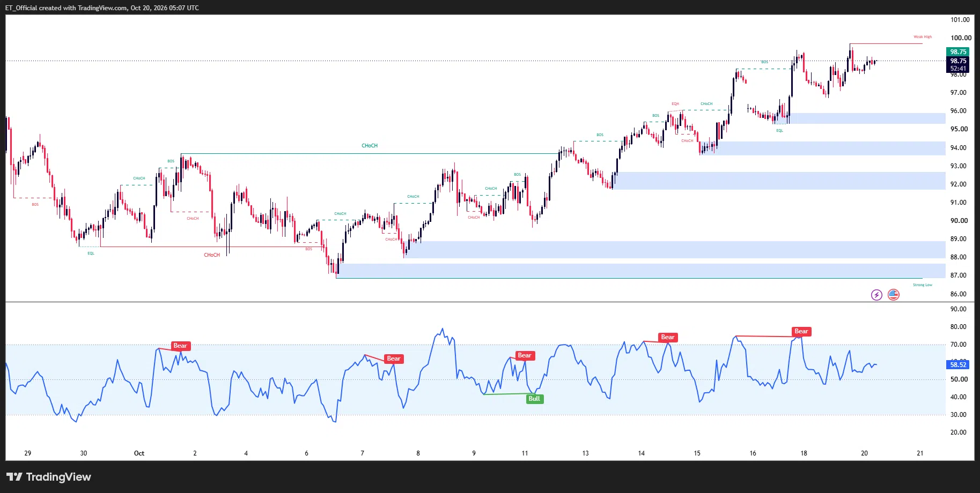Click the 100.00 price axis value
This screenshot has height=493, width=980.
coord(961,38)
